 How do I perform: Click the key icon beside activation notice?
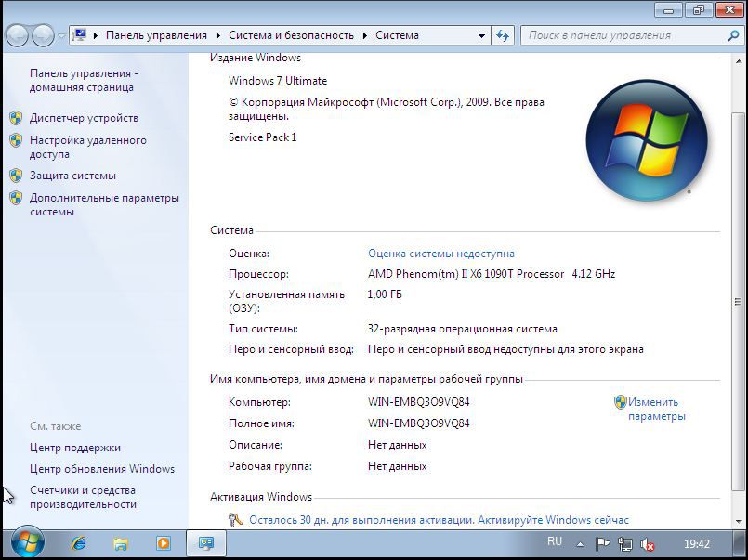click(236, 520)
